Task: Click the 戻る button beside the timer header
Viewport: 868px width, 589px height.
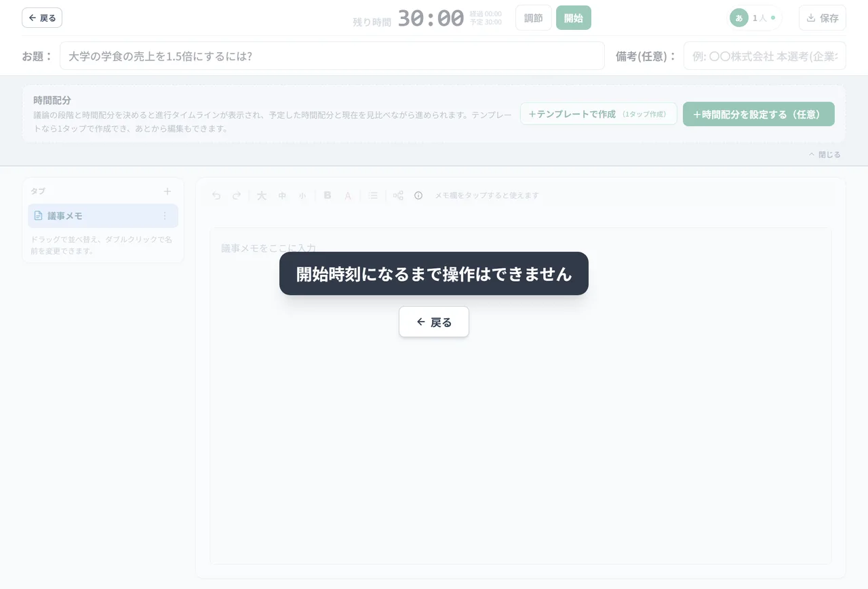Action: coord(42,18)
